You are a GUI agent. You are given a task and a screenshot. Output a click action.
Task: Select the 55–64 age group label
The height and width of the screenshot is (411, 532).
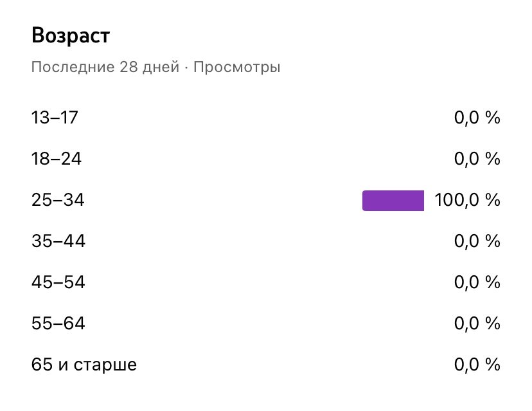[58, 324]
